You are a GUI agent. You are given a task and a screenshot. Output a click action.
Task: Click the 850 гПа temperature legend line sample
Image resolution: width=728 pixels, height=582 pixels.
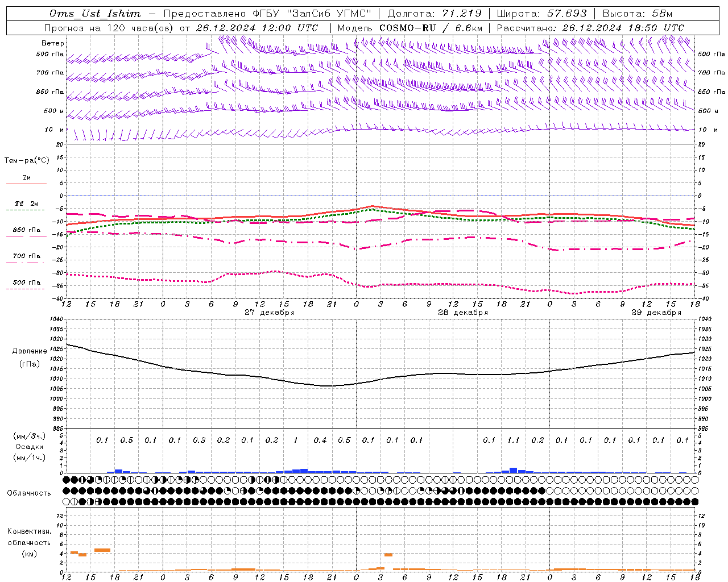coord(26,236)
